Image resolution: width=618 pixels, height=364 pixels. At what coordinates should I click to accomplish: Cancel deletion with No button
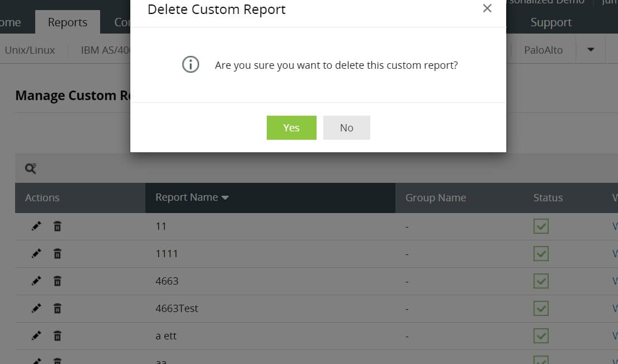pyautogui.click(x=346, y=127)
